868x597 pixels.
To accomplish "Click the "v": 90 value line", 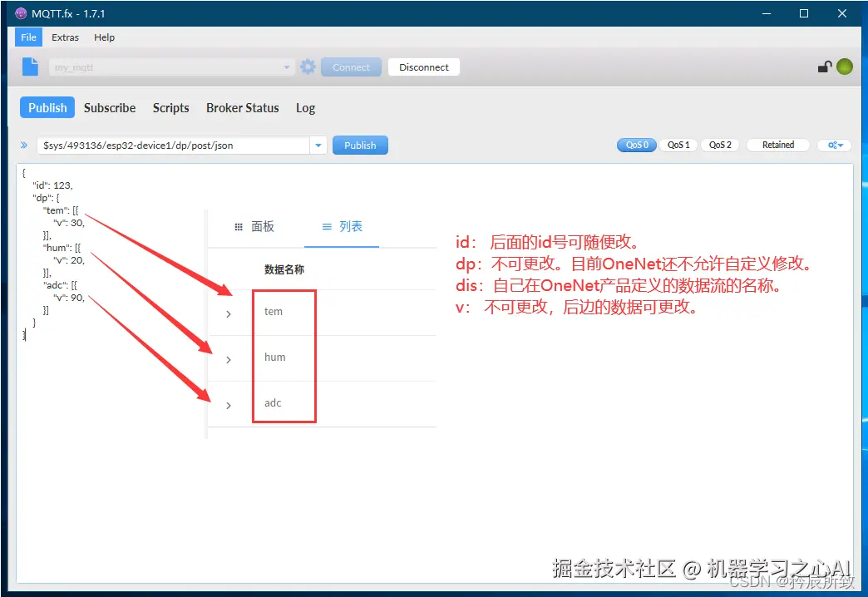I will 69,298.
